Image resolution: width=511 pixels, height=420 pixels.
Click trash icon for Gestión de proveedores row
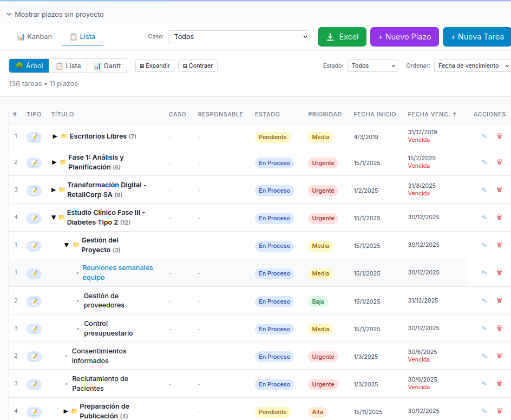499,300
